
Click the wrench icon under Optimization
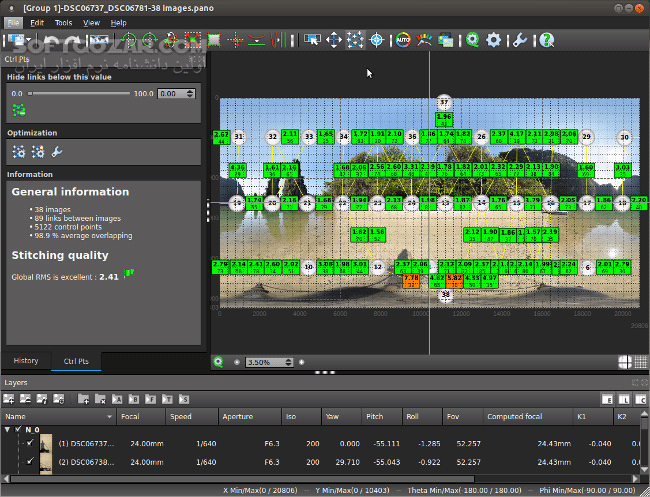point(56,152)
